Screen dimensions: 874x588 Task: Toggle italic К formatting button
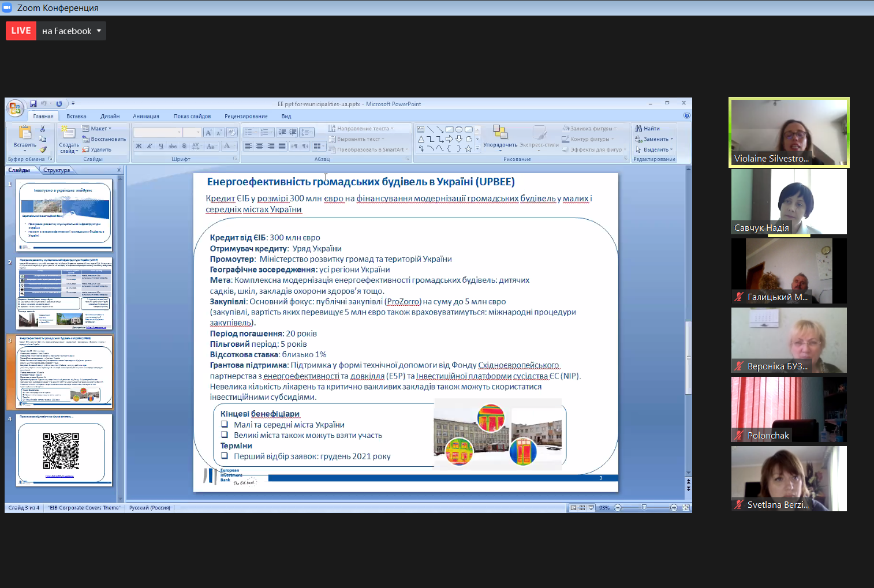150,146
